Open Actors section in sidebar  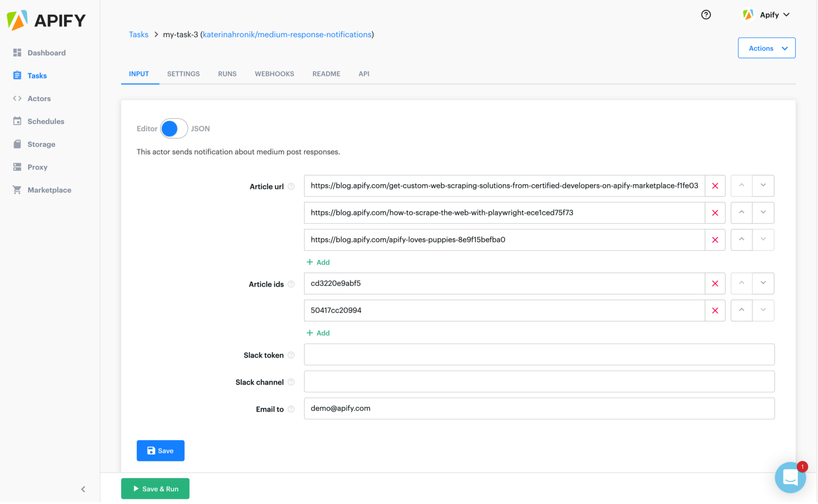pos(32,99)
